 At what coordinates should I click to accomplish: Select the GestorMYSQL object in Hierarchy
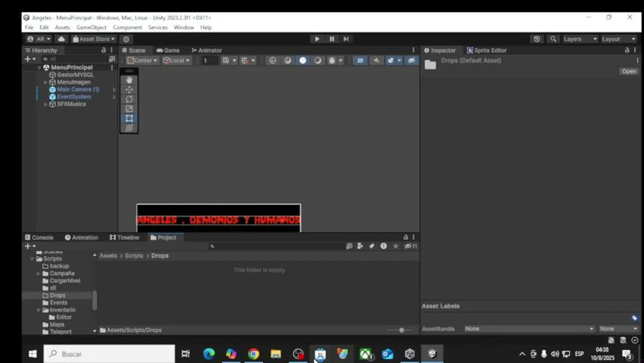click(x=75, y=75)
